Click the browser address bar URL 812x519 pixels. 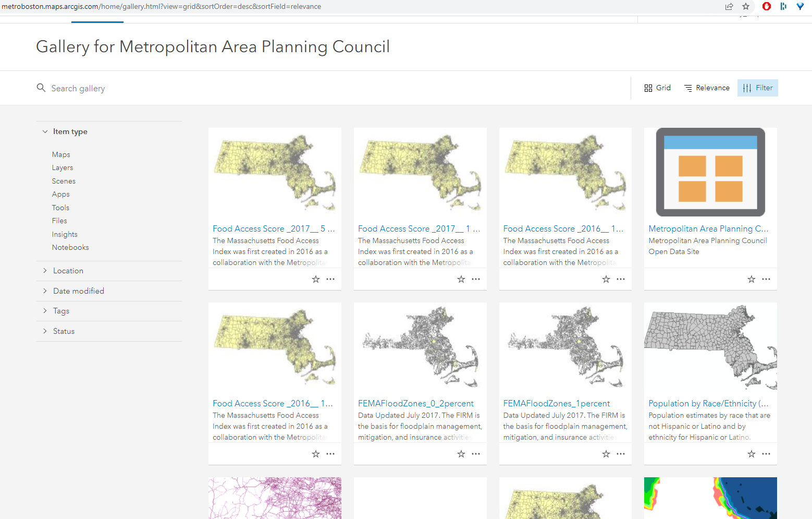click(x=162, y=6)
